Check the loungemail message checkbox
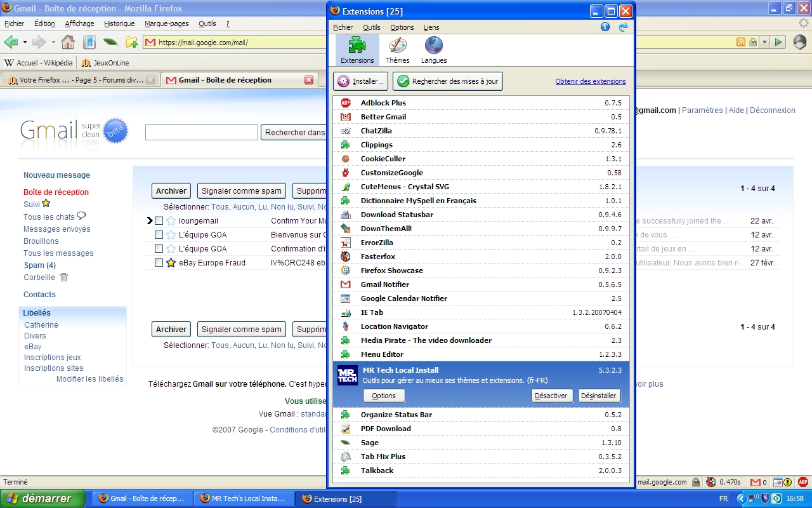 [159, 221]
